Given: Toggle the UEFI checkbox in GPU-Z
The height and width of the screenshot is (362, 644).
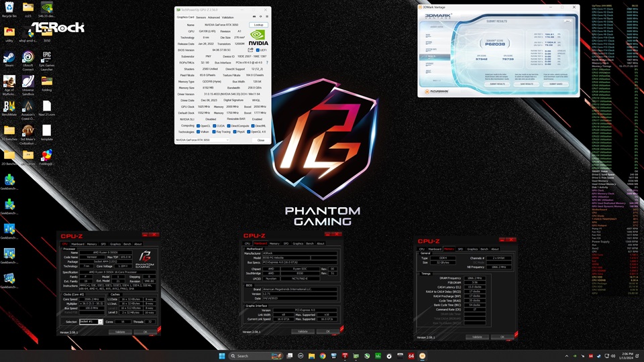Looking at the screenshot, I should click(258, 50).
